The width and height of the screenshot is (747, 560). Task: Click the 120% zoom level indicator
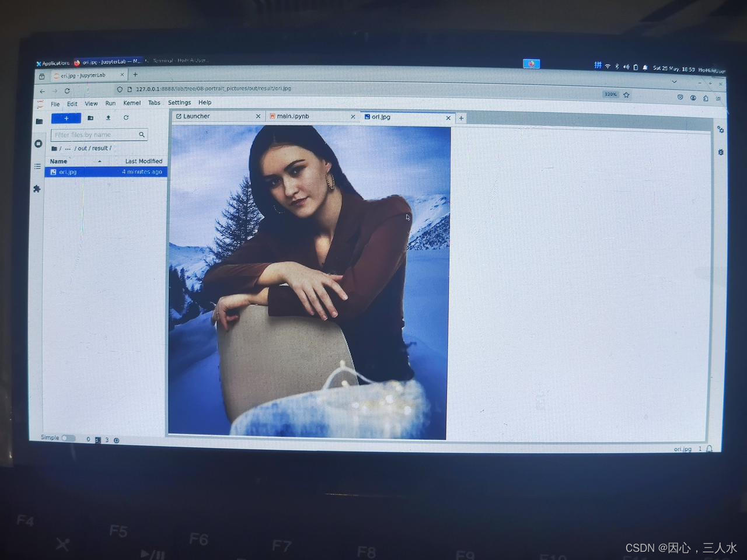click(x=610, y=94)
